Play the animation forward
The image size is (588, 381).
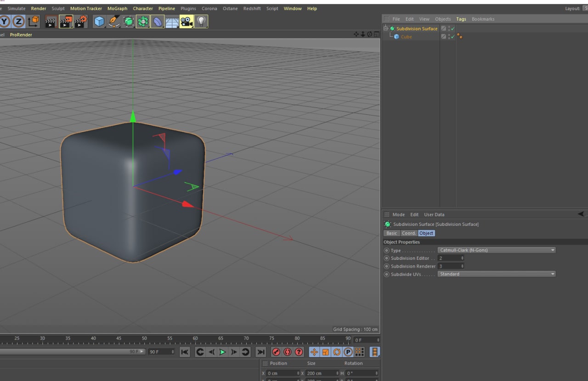[222, 352]
